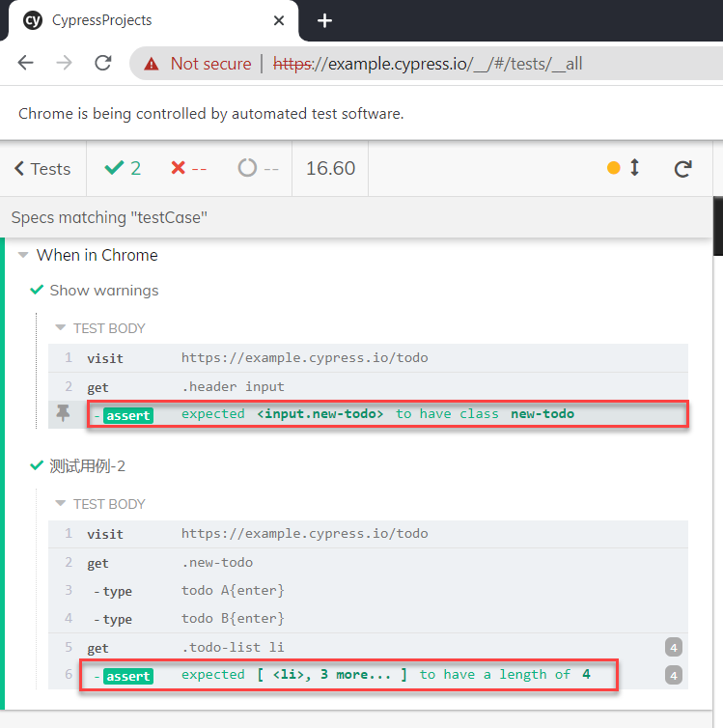Select the CypressProjects browser tab

[153, 20]
